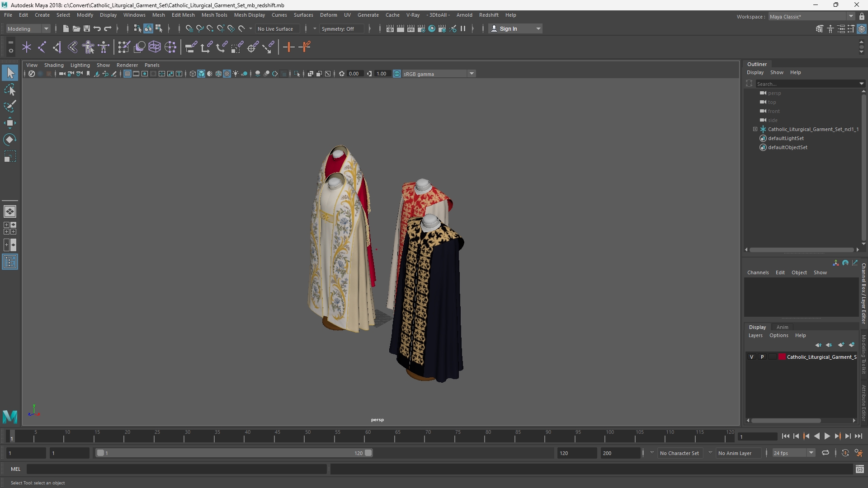Choose the Rotate tool in toolbox
This screenshot has width=868, height=488.
(x=10, y=140)
